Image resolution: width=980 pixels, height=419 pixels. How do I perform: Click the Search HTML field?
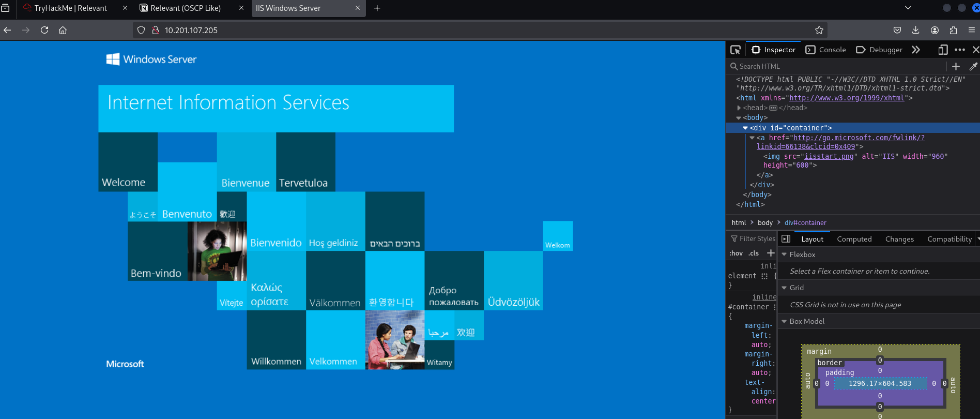837,66
